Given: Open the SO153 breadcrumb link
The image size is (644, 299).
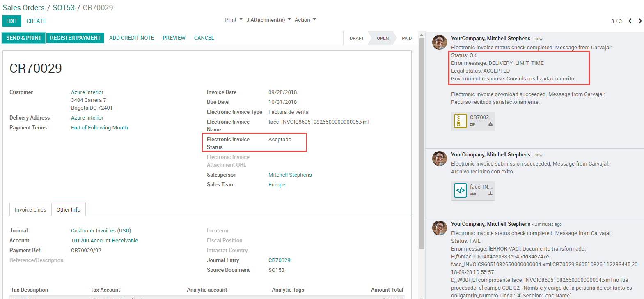Looking at the screenshot, I should [64, 8].
